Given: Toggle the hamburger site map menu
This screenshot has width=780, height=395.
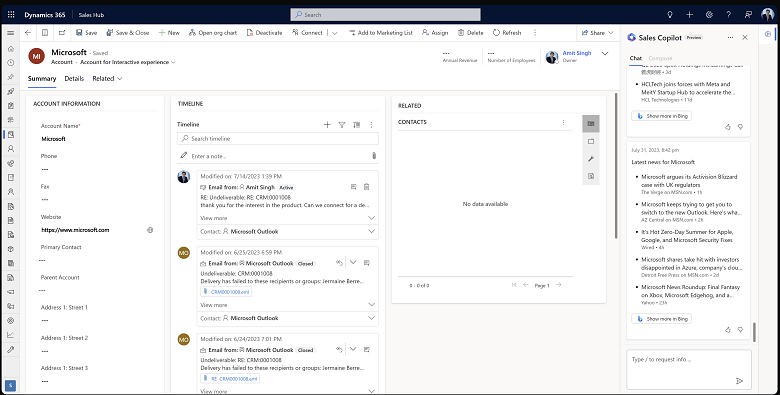Looking at the screenshot, I should pyautogui.click(x=10, y=33).
